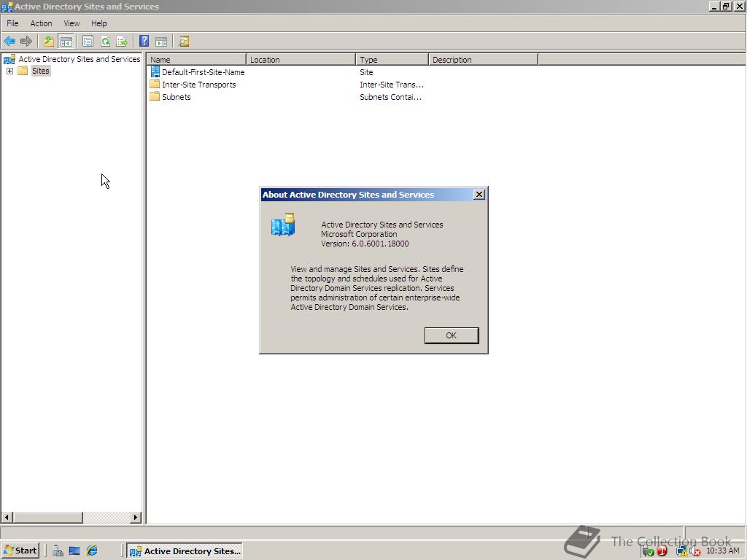Open the Action menu

tap(41, 23)
